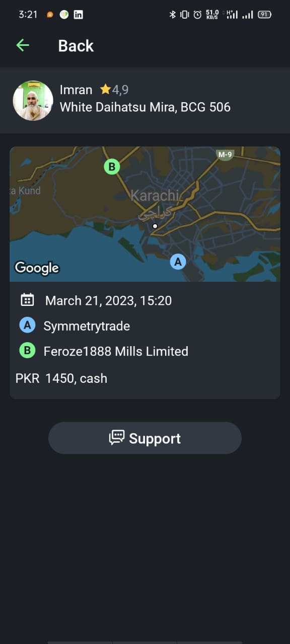Image resolution: width=290 pixels, height=644 pixels.
Task: Open Support chat button
Action: 145,438
